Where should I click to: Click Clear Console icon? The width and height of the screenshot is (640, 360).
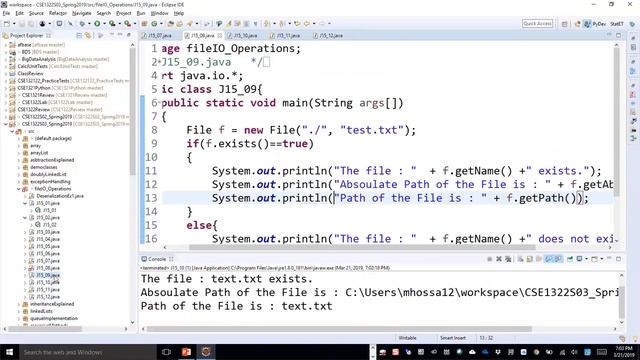pos(520,259)
